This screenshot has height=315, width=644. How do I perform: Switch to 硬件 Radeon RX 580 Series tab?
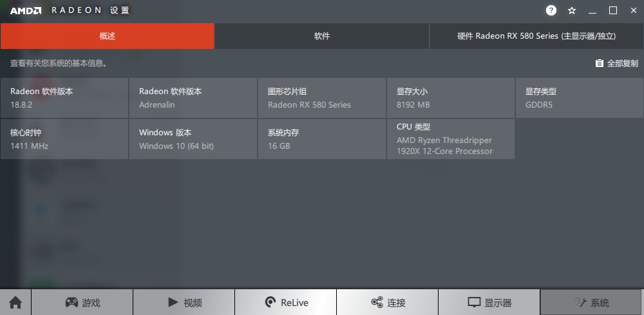(x=537, y=36)
